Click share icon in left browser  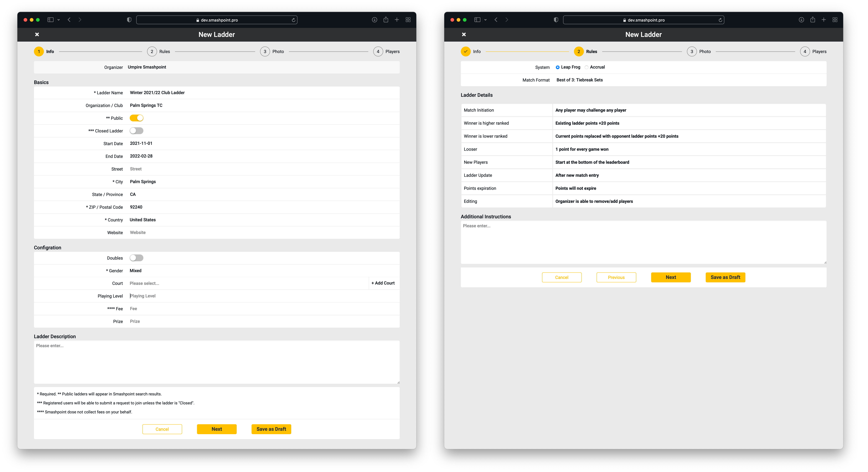386,20
